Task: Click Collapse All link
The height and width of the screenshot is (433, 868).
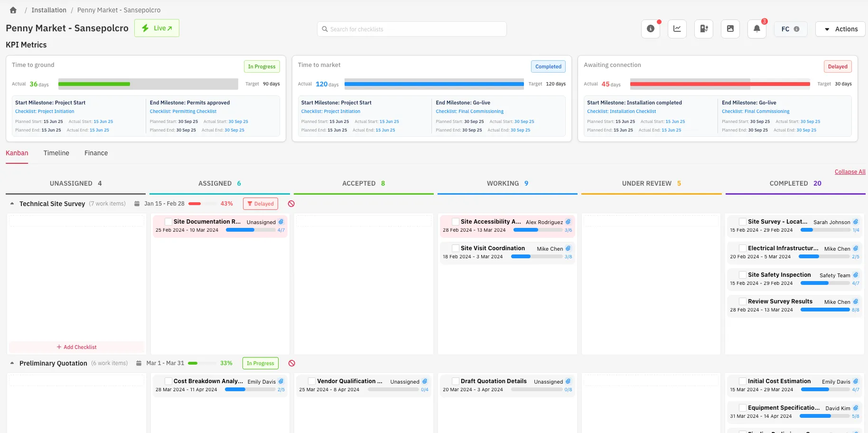Action: pos(850,172)
